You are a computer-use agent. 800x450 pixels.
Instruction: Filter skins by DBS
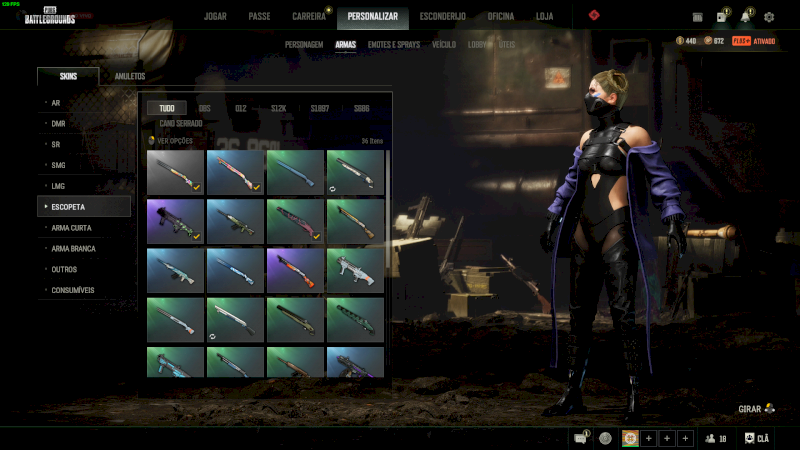[205, 108]
